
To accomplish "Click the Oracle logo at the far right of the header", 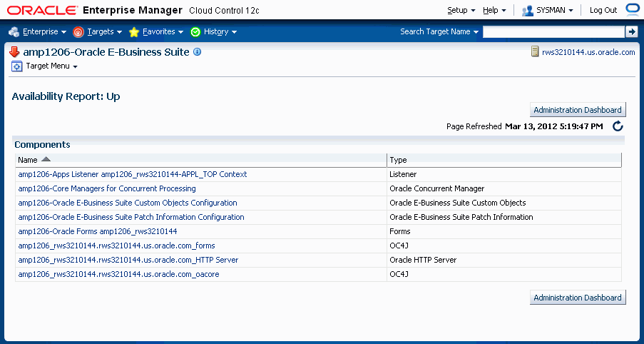I will (x=633, y=10).
